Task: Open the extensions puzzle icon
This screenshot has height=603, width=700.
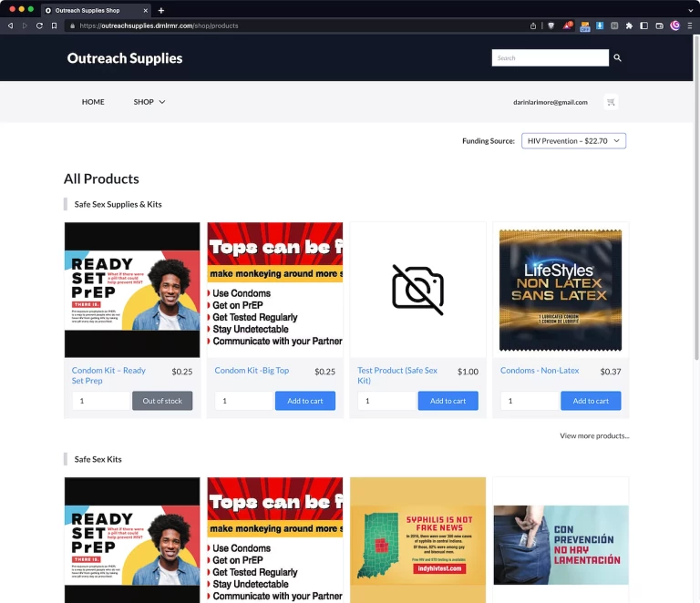Action: coord(629,26)
